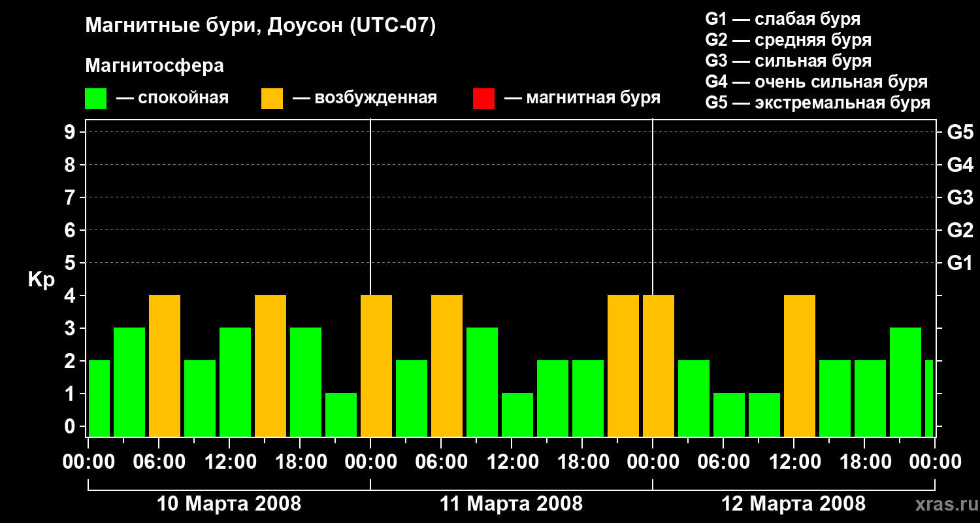This screenshot has height=523, width=980.
Task: Click the right-axis 'G3' label
Action: 960,197
